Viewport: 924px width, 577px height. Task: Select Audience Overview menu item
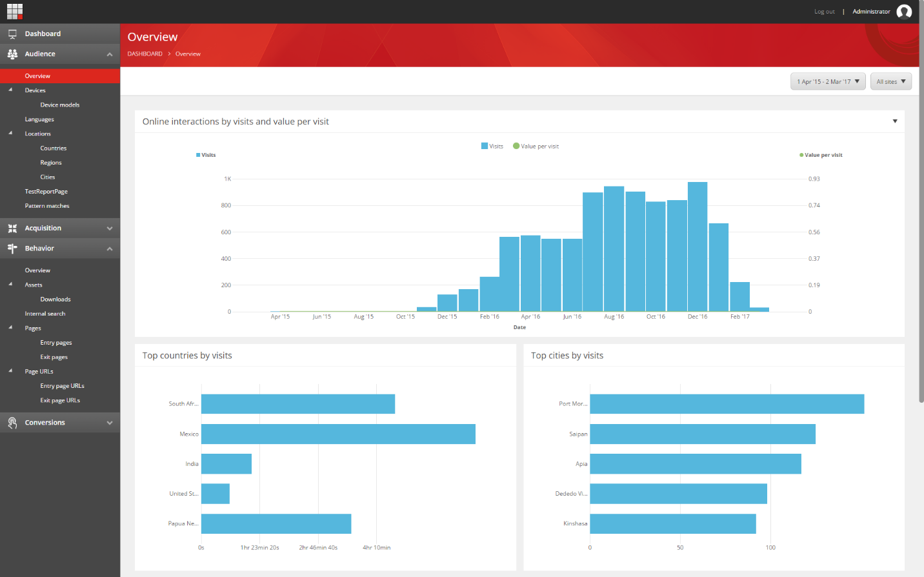click(x=60, y=76)
